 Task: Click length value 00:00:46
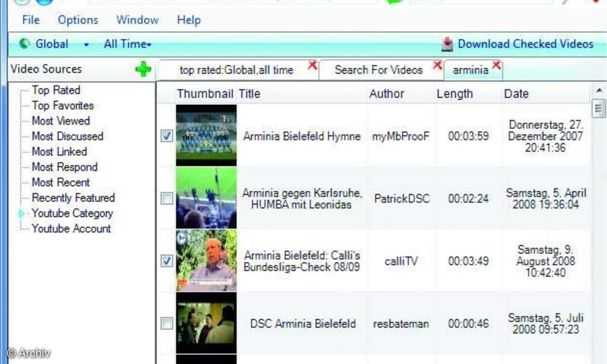tap(468, 324)
